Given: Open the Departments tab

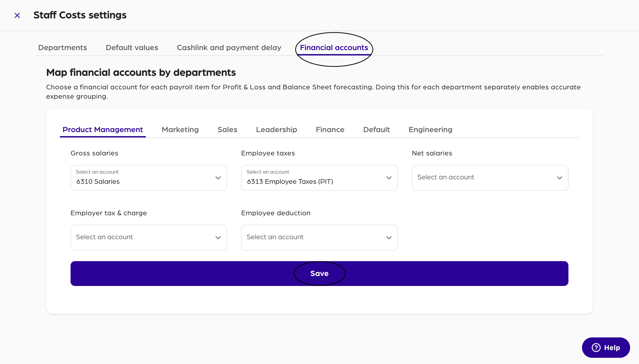Looking at the screenshot, I should [63, 47].
